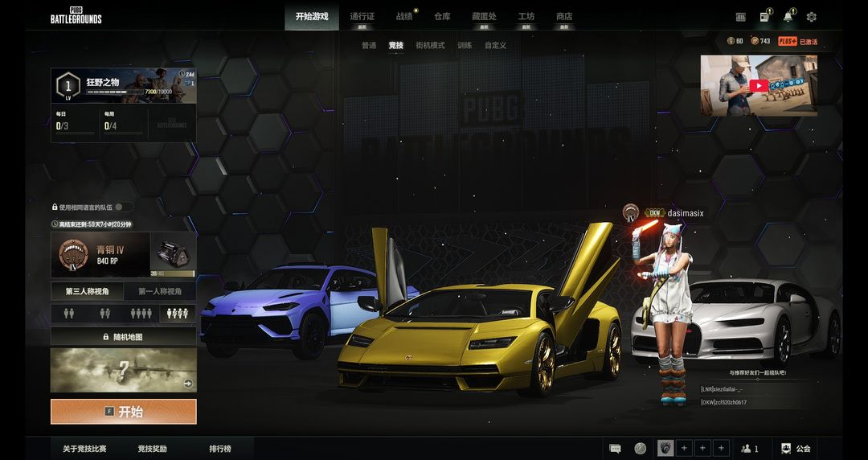Open the 工坊 workshop tab

526,17
